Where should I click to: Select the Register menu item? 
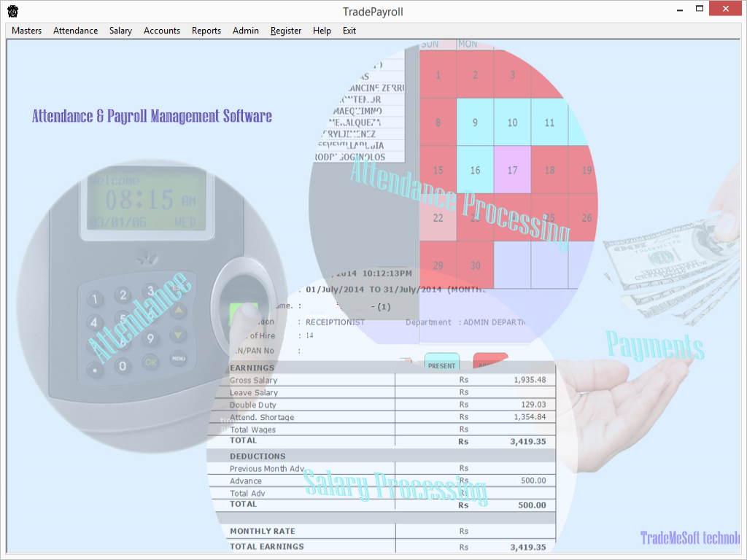point(286,31)
